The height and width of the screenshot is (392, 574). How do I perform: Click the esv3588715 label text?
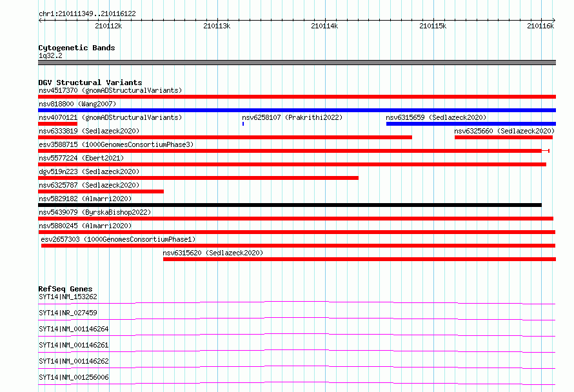116,144
